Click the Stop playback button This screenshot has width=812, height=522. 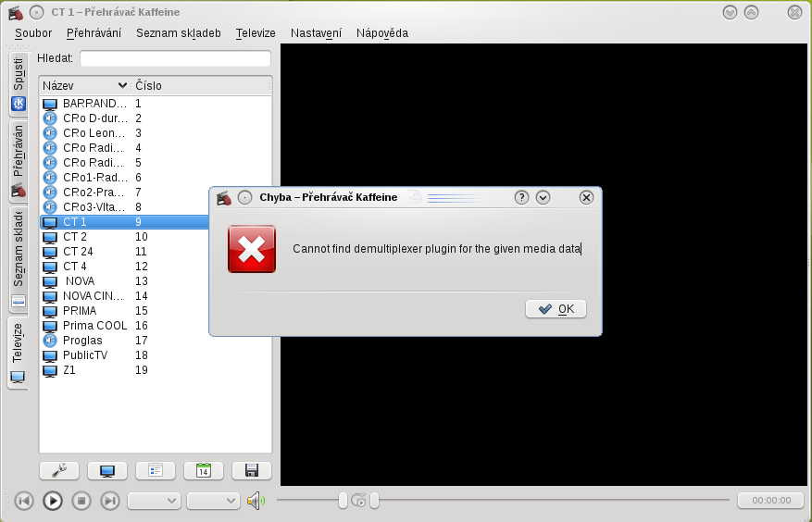coord(81,501)
